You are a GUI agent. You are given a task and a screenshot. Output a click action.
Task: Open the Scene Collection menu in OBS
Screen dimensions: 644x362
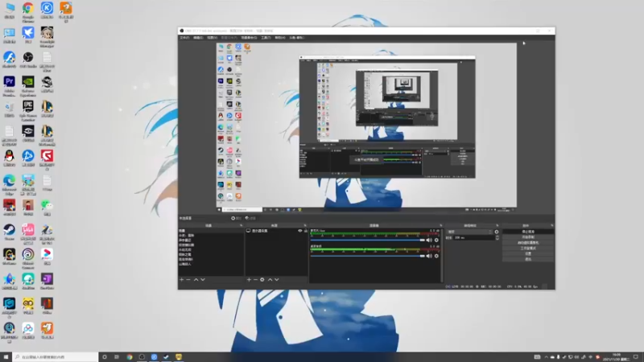pyautogui.click(x=249, y=38)
